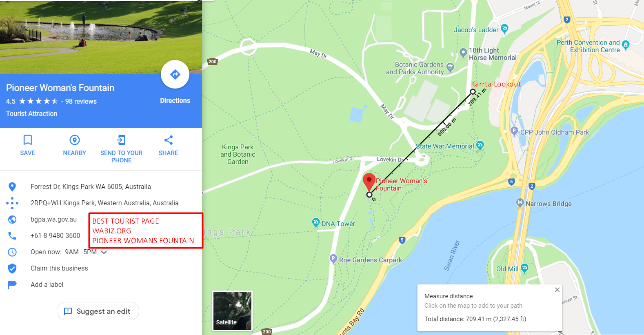Expand the opening hours dropdown
644x335 pixels.
coord(104,252)
